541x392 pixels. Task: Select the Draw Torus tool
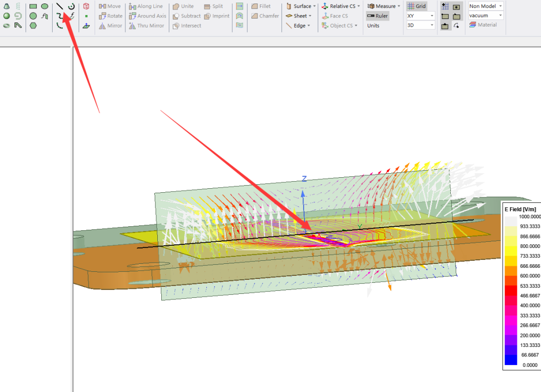click(x=7, y=26)
